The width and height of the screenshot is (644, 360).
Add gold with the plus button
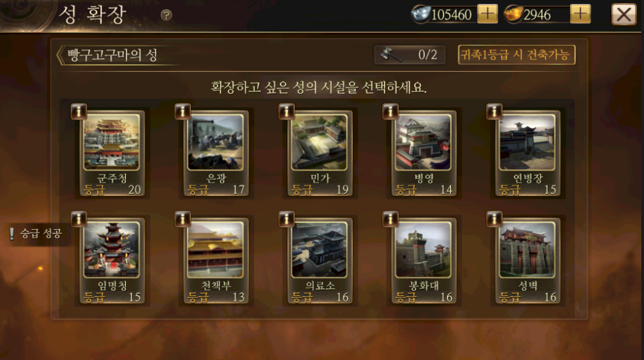[580, 14]
